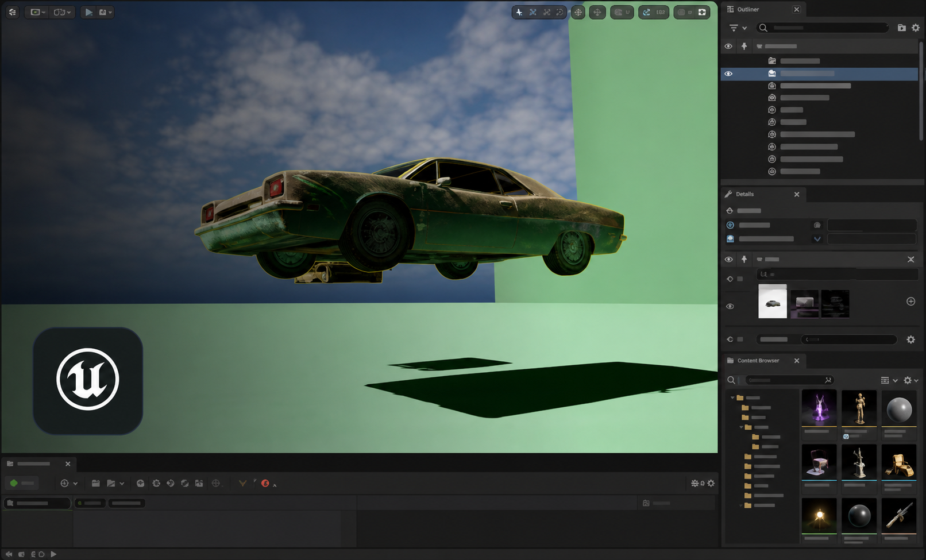926x560 pixels.
Task: Select the dark third thumbnail in Details
Action: (x=835, y=304)
